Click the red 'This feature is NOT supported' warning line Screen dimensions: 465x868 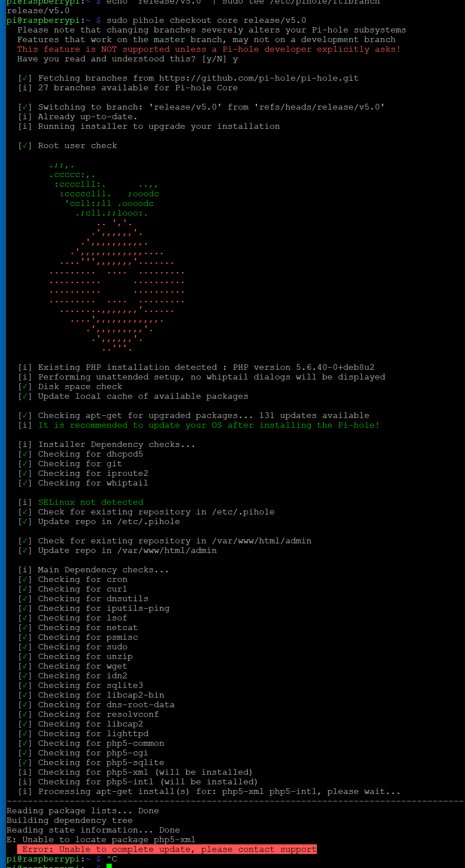click(209, 49)
